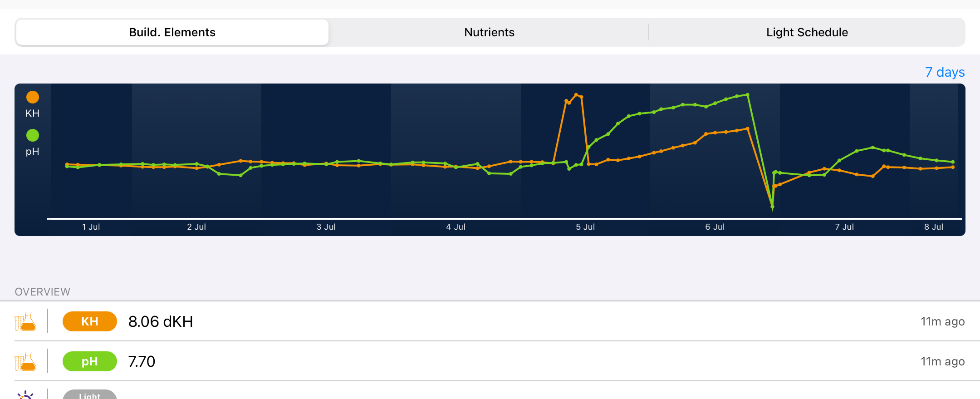This screenshot has height=399, width=980.
Task: Open the 7.70 pH reading
Action: coord(142,361)
